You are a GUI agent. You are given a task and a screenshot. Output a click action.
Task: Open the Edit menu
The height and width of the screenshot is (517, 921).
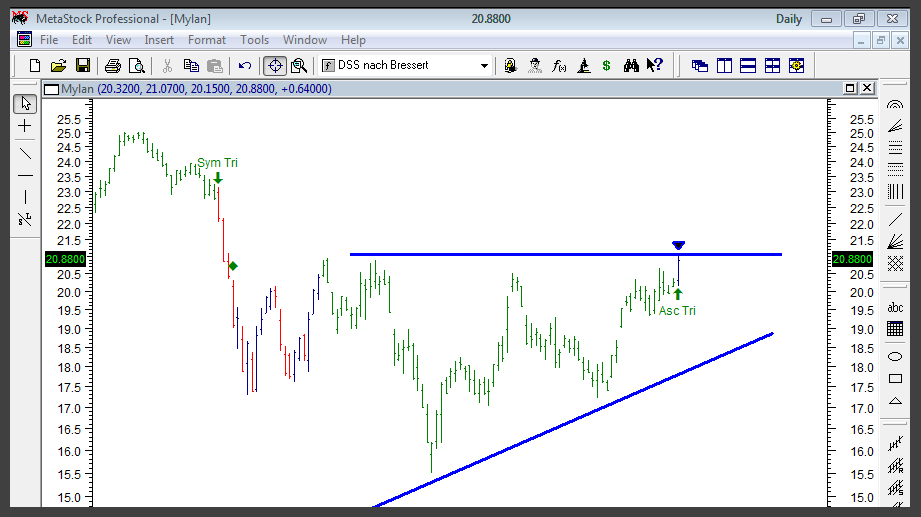pos(82,40)
